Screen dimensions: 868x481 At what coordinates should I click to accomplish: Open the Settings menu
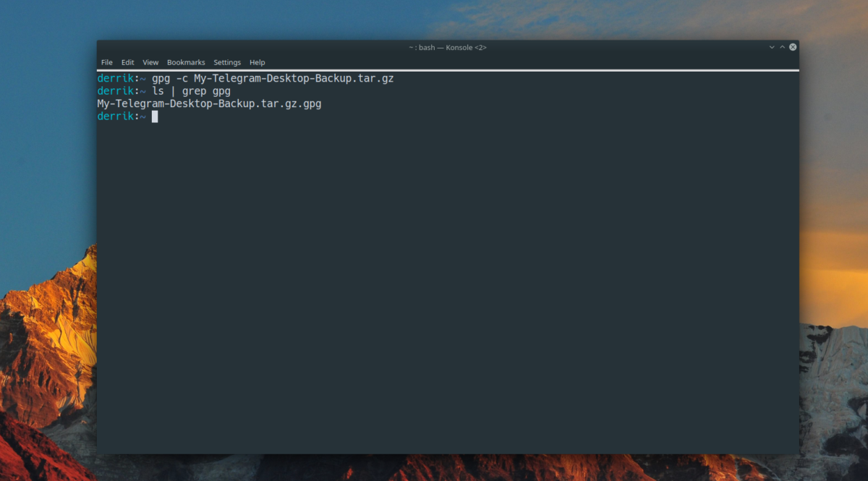pyautogui.click(x=227, y=62)
